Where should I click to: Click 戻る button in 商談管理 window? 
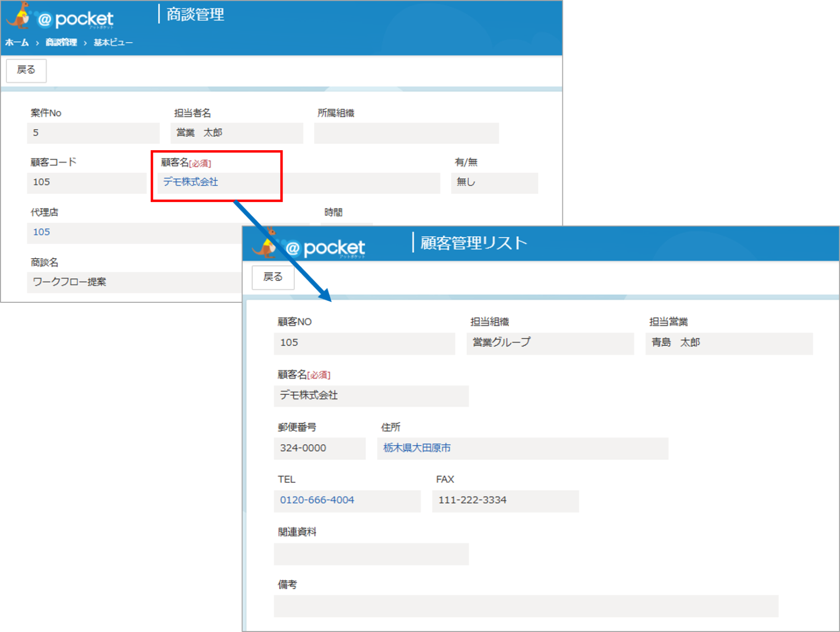pos(26,70)
